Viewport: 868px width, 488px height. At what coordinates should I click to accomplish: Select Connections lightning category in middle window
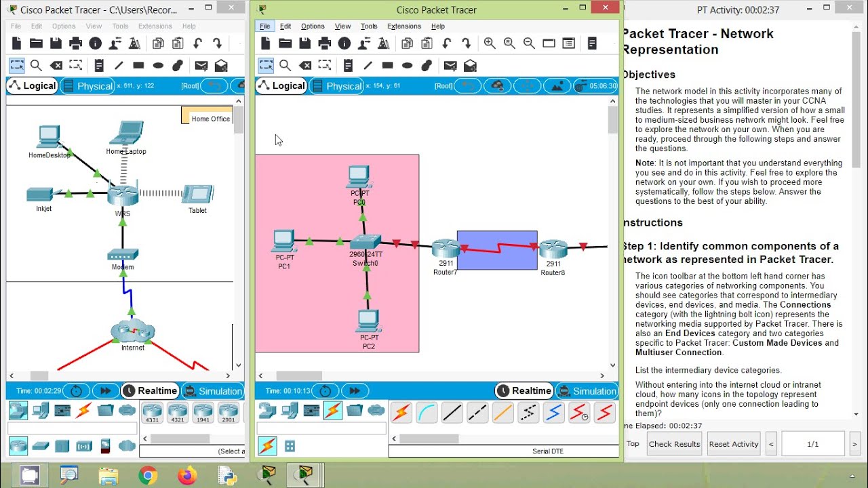[333, 410]
